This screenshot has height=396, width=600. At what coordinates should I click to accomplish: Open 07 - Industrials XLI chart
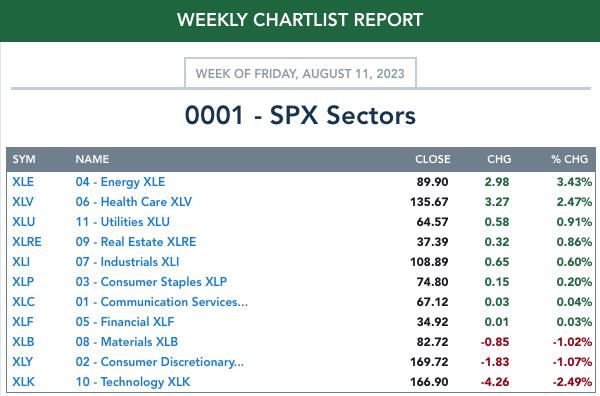[127, 262]
